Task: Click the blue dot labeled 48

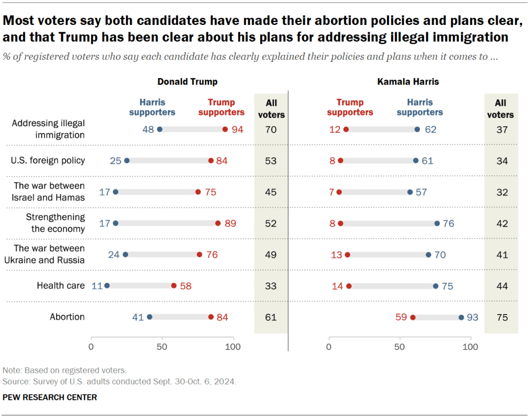Action: pos(160,129)
